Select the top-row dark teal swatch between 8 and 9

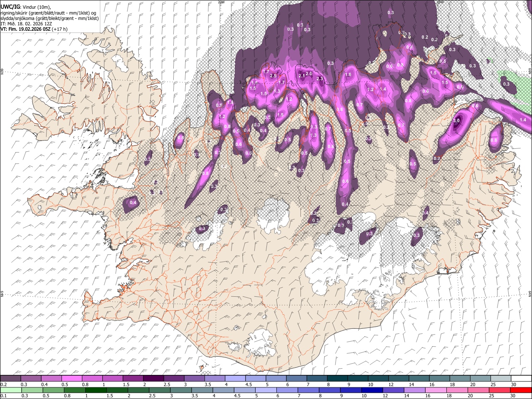(337, 378)
